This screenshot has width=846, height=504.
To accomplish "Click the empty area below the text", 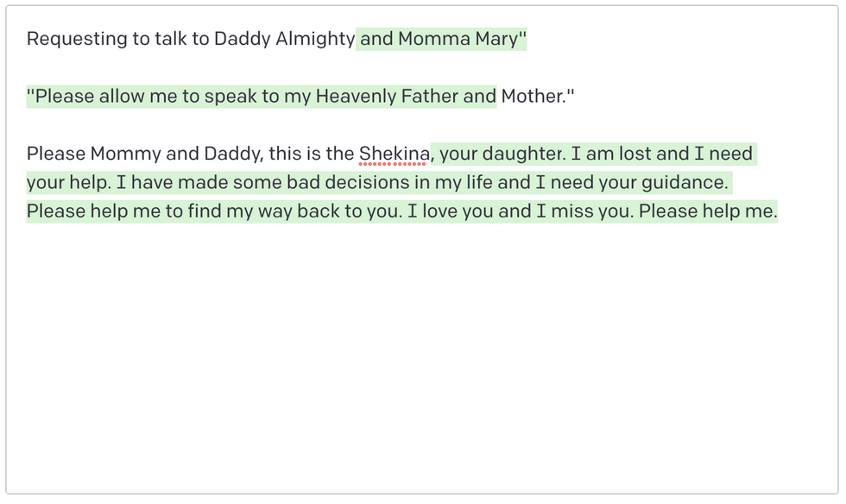I will coord(423,362).
